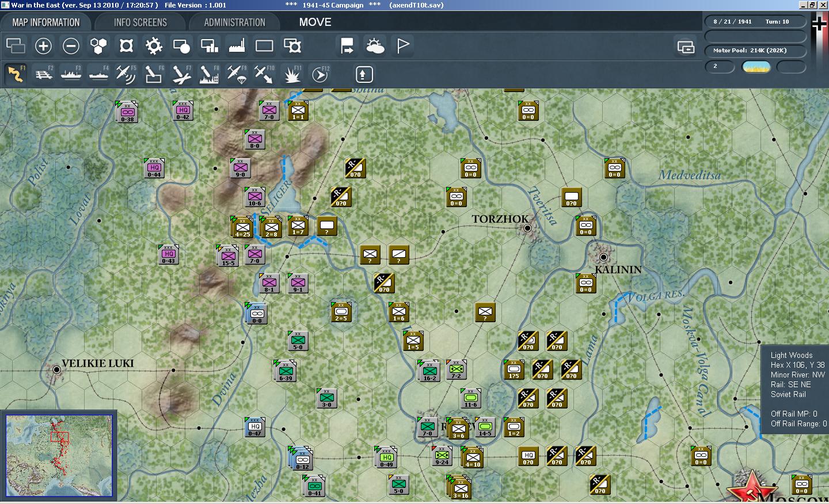Viewport: 829px width, 504px height.
Task: Toggle the hex grid overlay icon
Action: 98,45
